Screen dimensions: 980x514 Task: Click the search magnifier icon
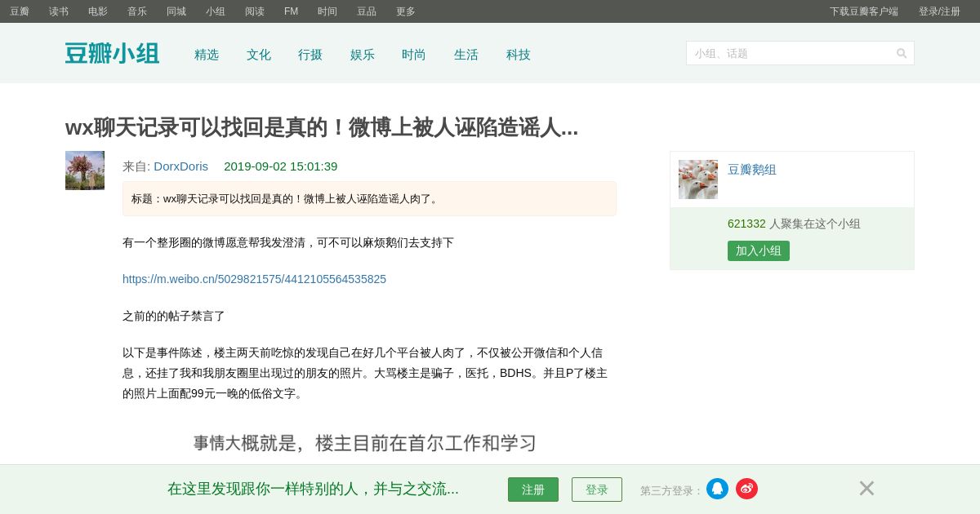[x=902, y=53]
